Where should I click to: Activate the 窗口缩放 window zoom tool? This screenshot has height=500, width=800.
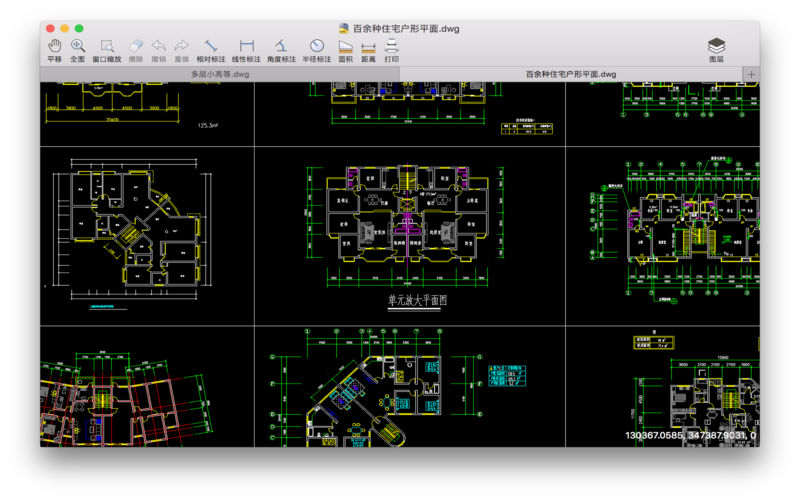107,51
